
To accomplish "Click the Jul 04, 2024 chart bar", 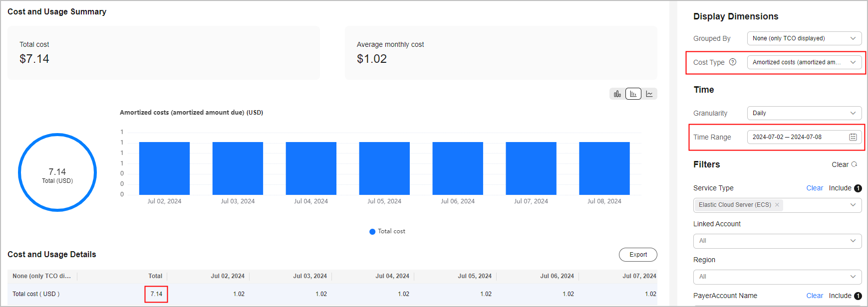I will [311, 168].
